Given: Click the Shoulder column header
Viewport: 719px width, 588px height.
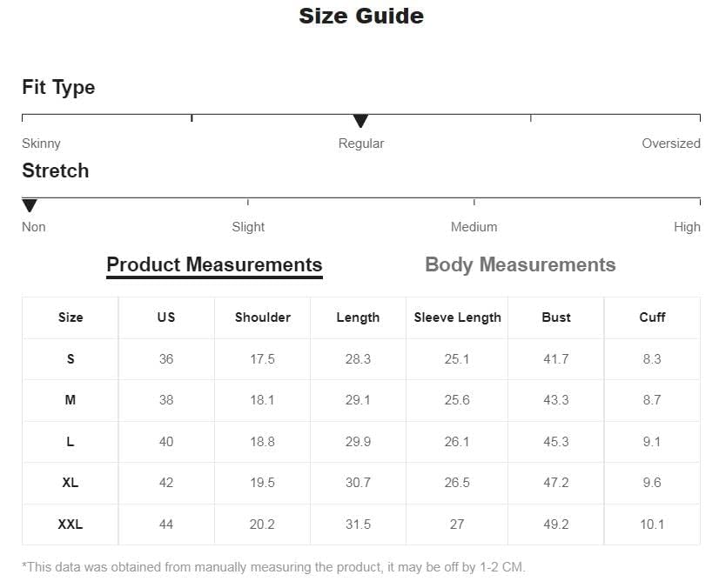Looking at the screenshot, I should point(263,317).
